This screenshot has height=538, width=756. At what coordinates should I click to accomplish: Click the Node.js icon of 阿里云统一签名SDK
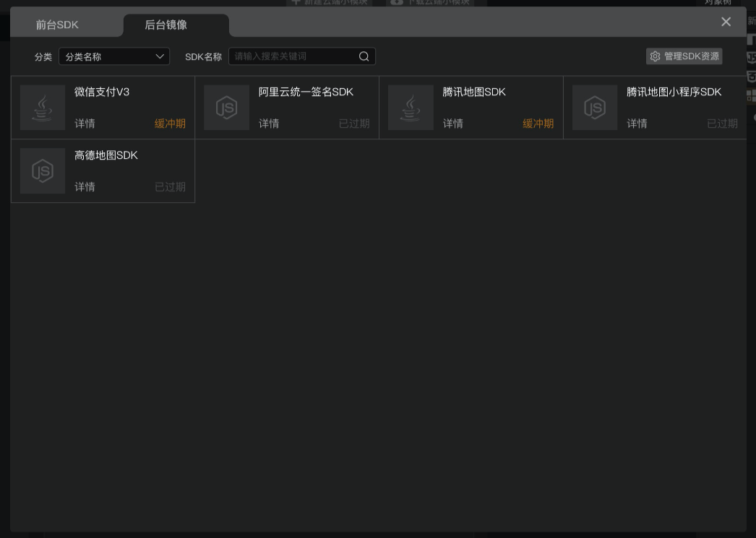pos(227,108)
